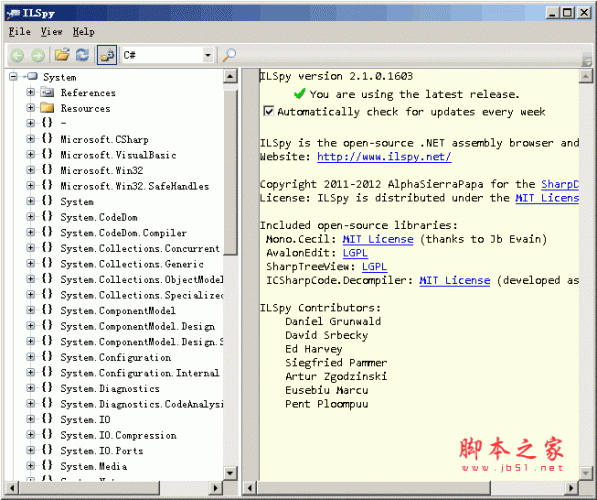Screen dimensions: 597x500
Task: Click the "-" namespace braces icon
Action: (47, 123)
